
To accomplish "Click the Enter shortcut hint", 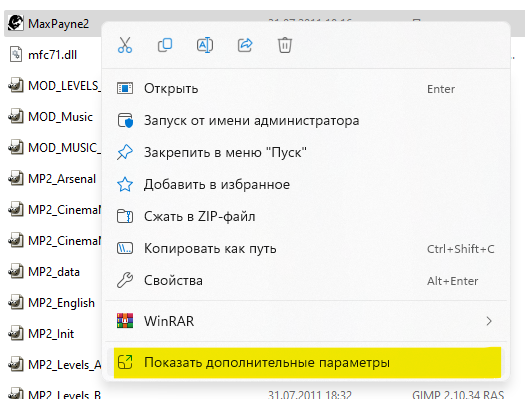I will (x=441, y=89).
